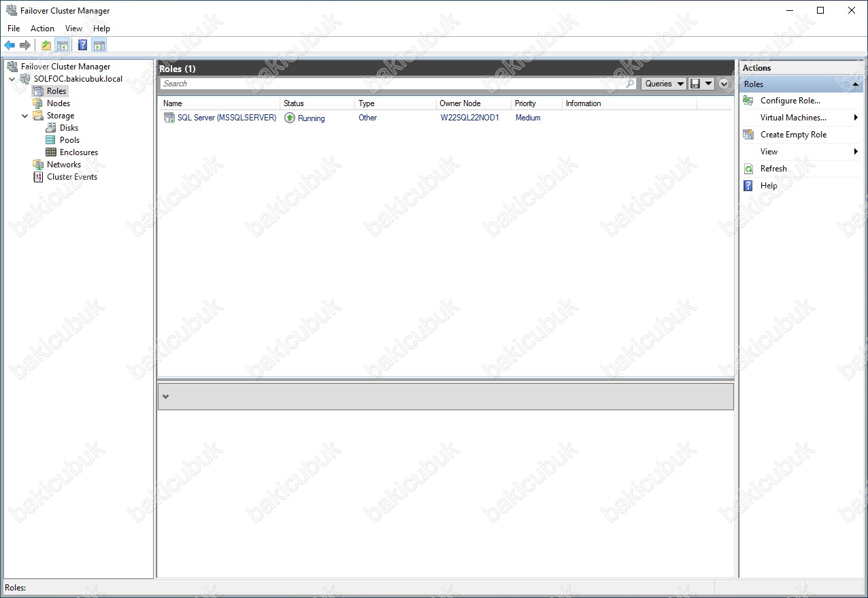Select the SQL Server (MSSQLSERVER) role icon
The image size is (868, 598).
coord(169,118)
